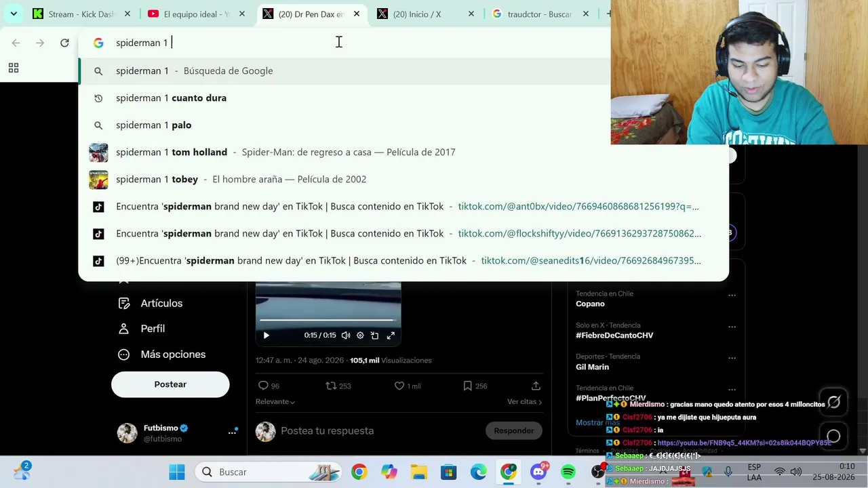This screenshot has width=868, height=488.
Task: Open the Windows Start menu
Action: pyautogui.click(x=177, y=472)
